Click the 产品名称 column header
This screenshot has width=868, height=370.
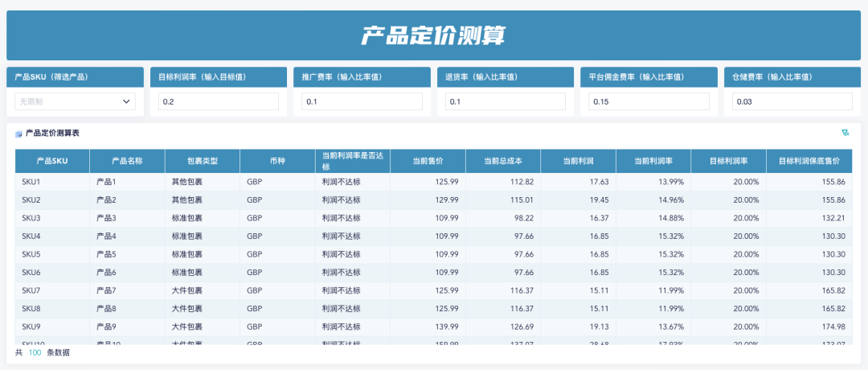coord(127,161)
